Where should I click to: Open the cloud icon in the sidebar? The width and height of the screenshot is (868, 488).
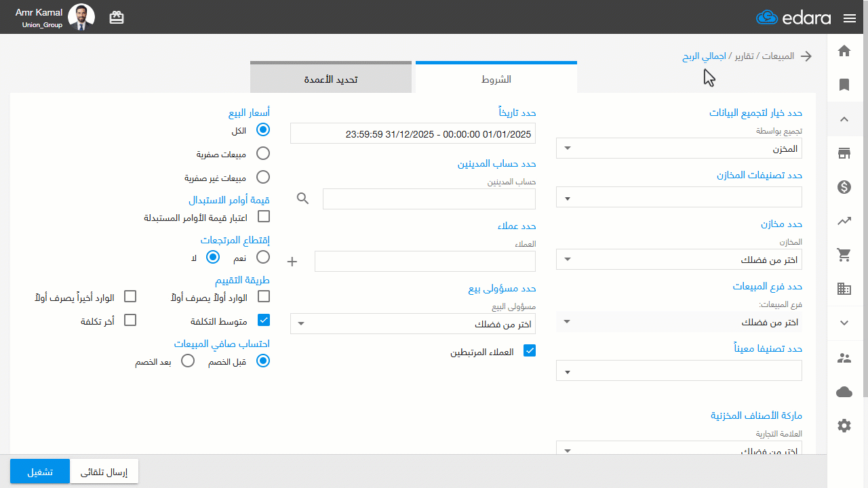[844, 392]
